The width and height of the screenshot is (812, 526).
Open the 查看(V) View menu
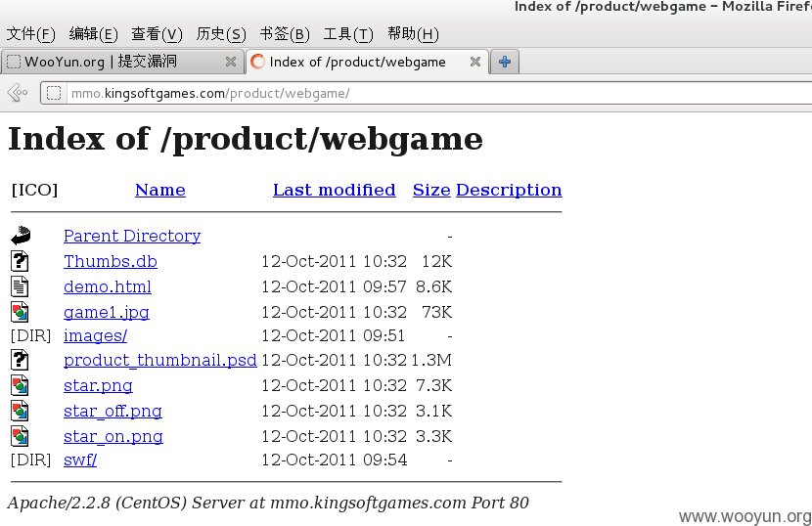click(157, 34)
